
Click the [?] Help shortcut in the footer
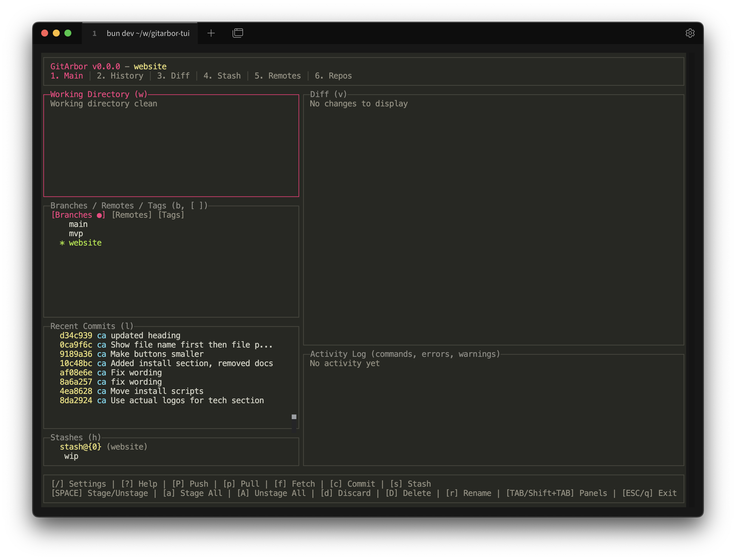click(140, 484)
